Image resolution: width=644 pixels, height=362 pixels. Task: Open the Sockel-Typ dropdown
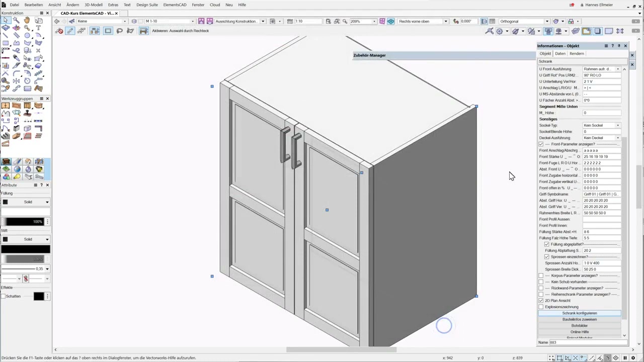(x=602, y=125)
